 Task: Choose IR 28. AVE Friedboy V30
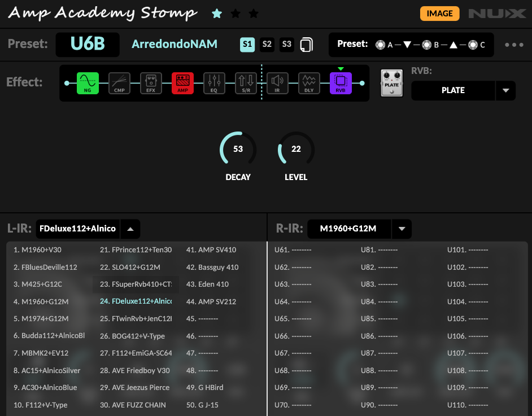[135, 371]
